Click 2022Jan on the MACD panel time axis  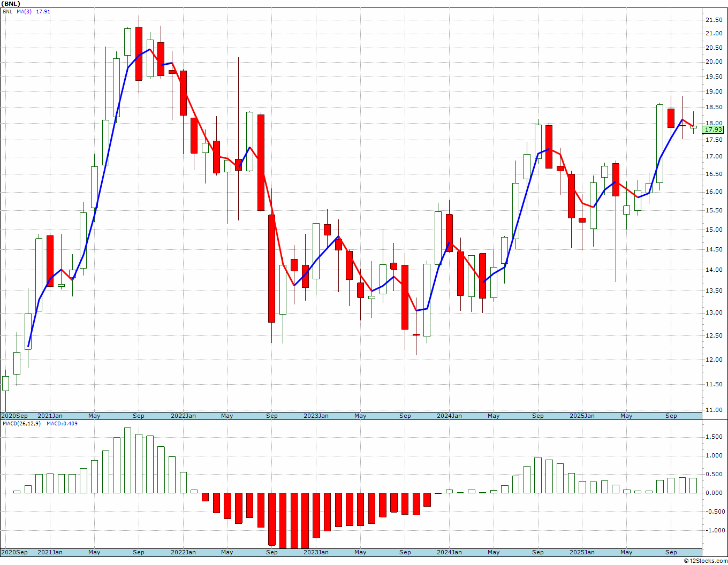pyautogui.click(x=183, y=552)
